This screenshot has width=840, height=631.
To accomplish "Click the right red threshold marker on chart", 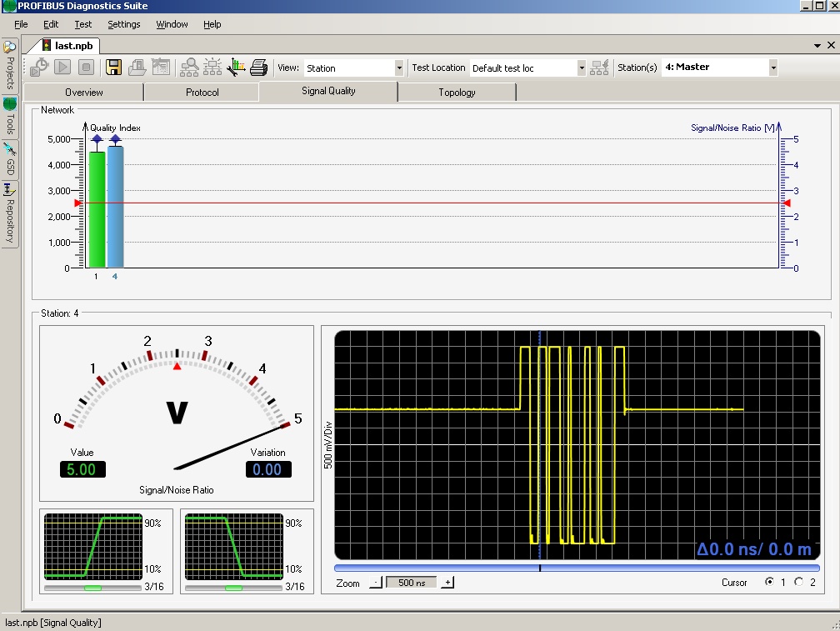I will tap(787, 203).
